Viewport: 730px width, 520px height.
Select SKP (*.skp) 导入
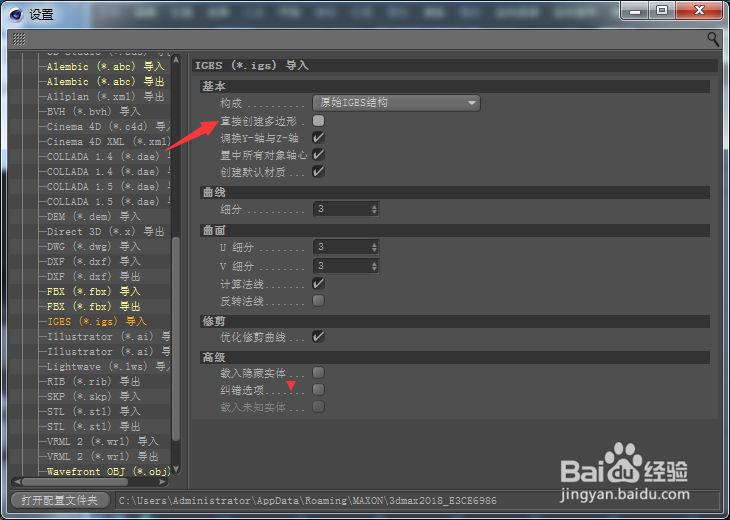(x=94, y=396)
